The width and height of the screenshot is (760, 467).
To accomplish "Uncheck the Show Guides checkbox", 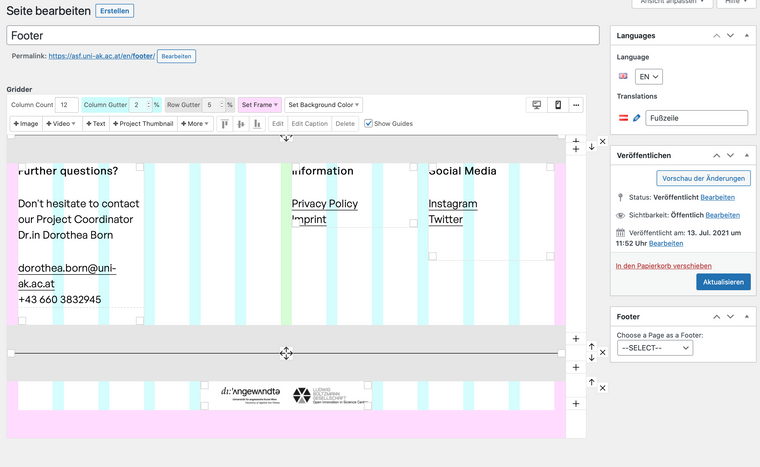I will pyautogui.click(x=368, y=124).
